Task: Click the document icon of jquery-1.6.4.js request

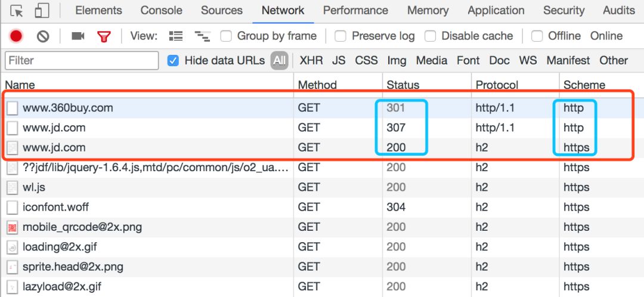Action: tap(13, 168)
